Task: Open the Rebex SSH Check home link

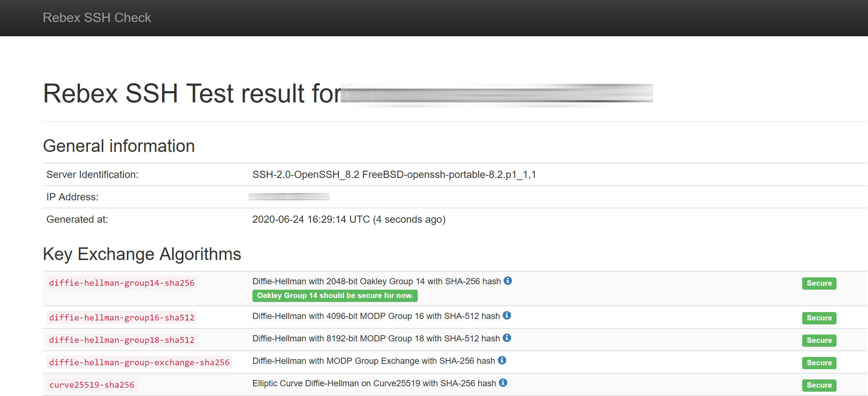Action: click(x=97, y=18)
